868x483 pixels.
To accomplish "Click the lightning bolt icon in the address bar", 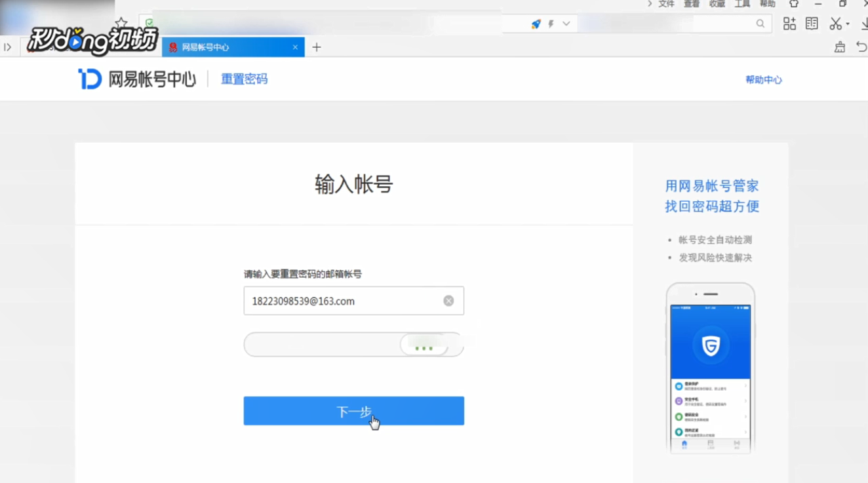I will 551,24.
